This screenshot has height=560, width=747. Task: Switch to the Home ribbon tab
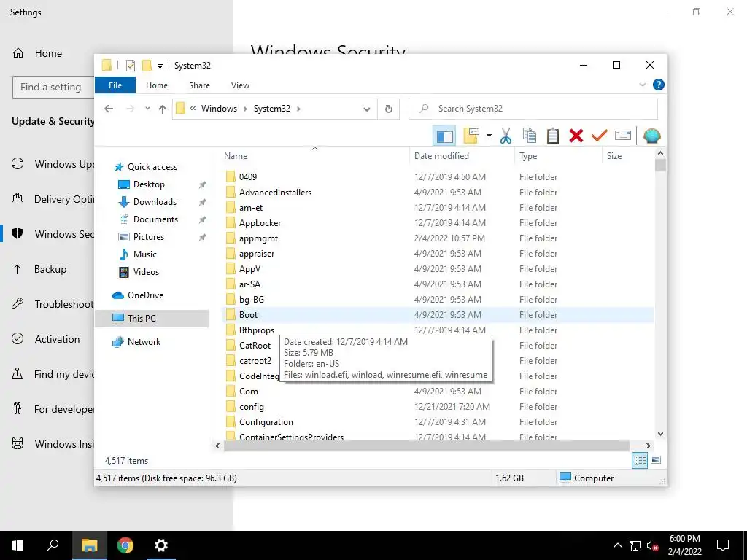(x=157, y=85)
